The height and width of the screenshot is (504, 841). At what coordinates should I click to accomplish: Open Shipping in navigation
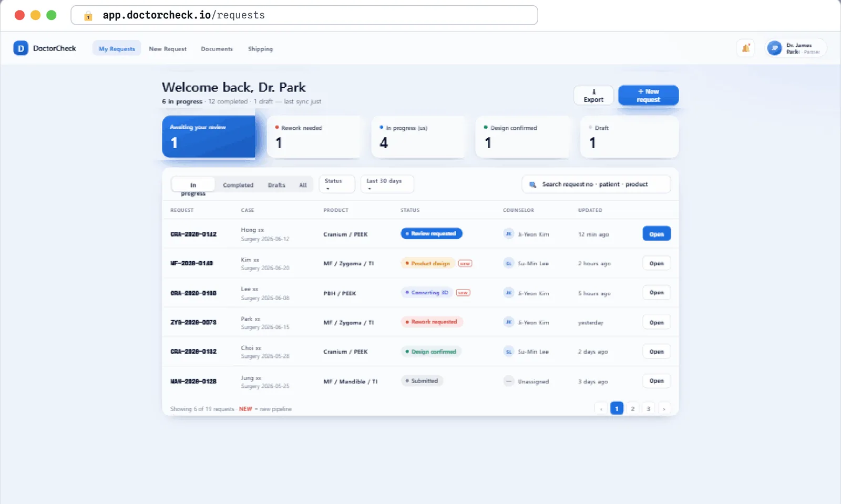coord(260,48)
